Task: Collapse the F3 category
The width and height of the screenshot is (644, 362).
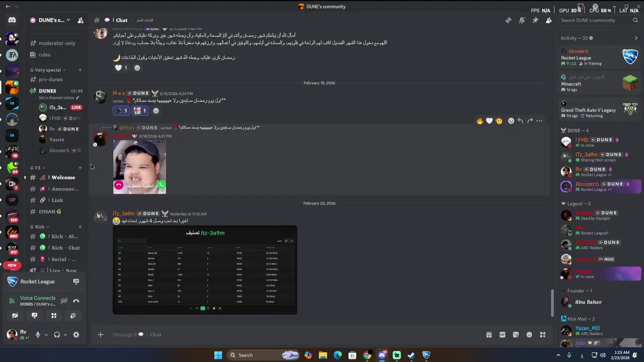Action: pos(38,168)
